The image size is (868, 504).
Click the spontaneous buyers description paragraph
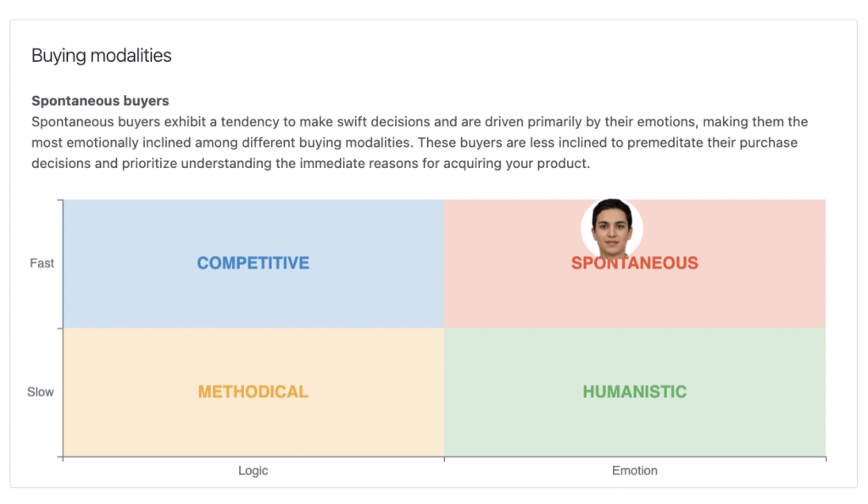pos(420,143)
